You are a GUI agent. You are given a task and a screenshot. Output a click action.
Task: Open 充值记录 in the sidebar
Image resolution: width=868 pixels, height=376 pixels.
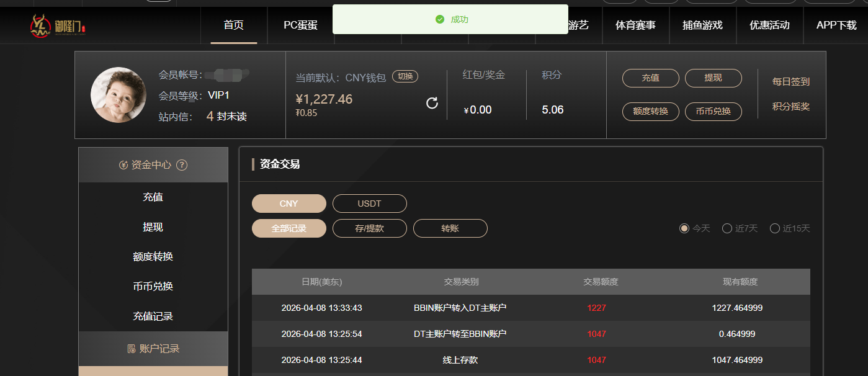(153, 316)
